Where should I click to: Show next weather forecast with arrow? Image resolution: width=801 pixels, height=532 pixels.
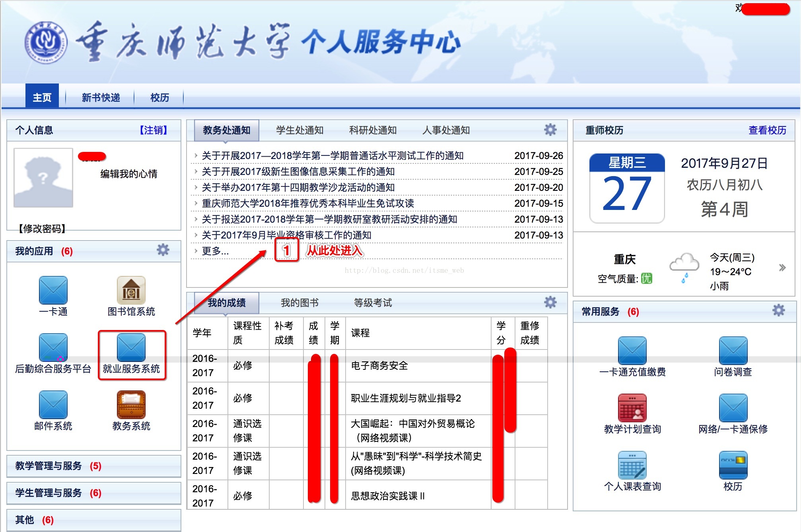click(782, 268)
